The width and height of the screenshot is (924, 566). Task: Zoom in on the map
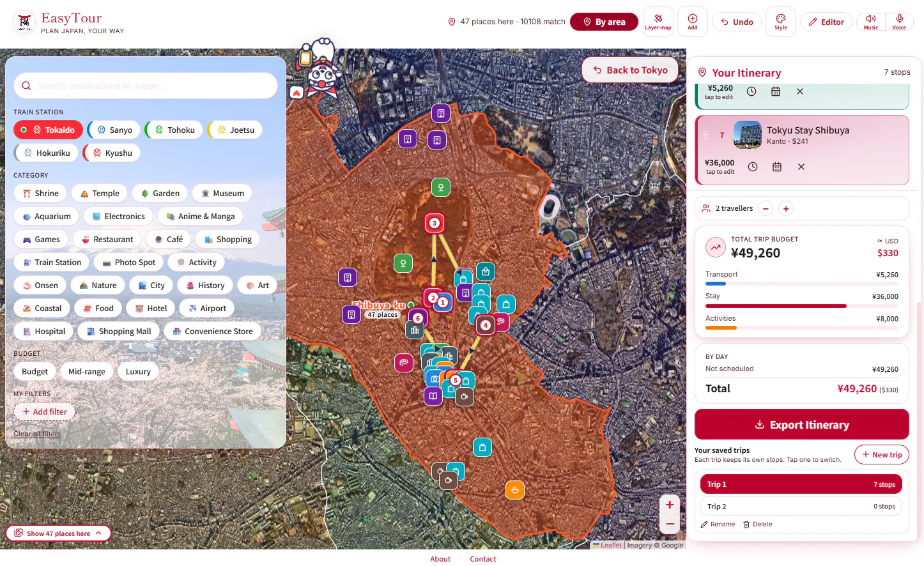[x=670, y=505]
